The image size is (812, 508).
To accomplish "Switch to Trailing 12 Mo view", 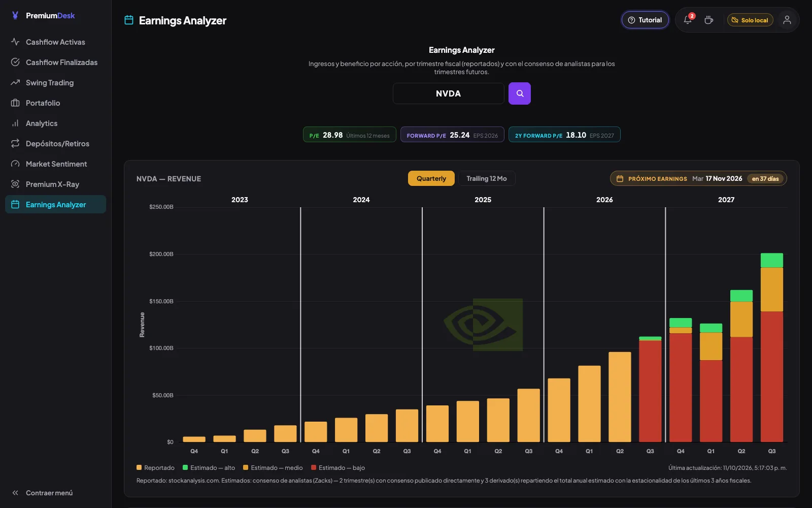I will point(487,178).
